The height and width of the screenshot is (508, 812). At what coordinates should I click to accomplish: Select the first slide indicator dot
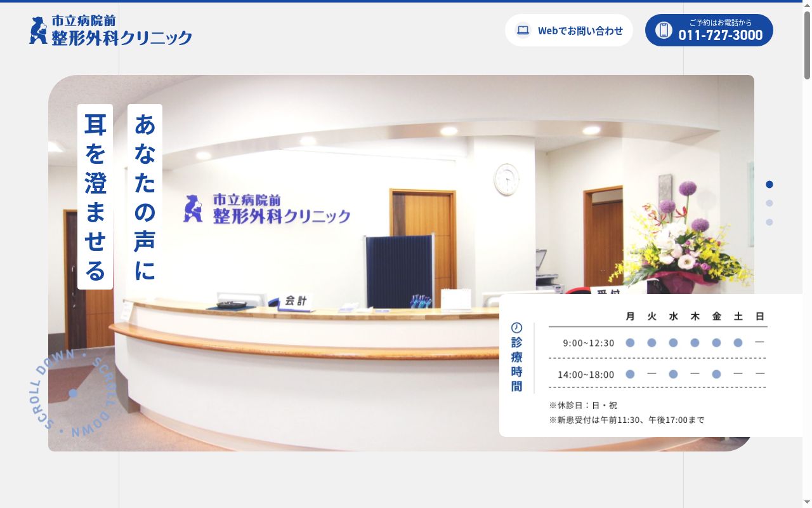tap(769, 184)
